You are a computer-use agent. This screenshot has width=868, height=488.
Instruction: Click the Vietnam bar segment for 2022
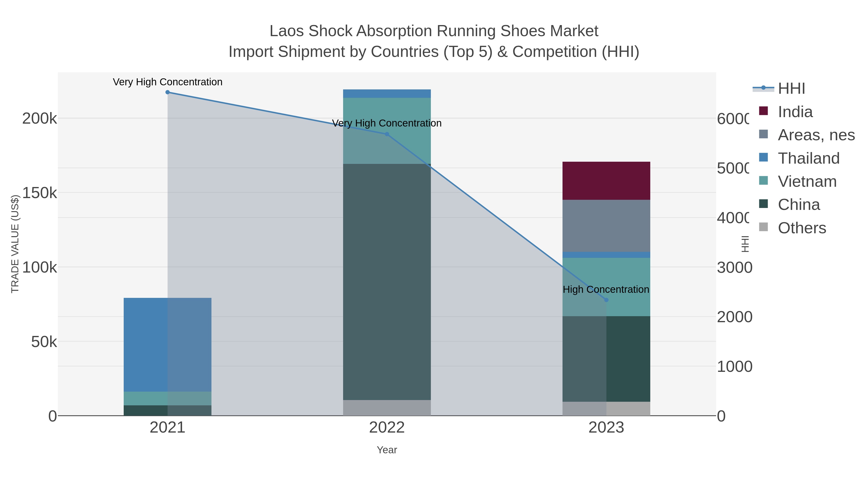coord(387,131)
